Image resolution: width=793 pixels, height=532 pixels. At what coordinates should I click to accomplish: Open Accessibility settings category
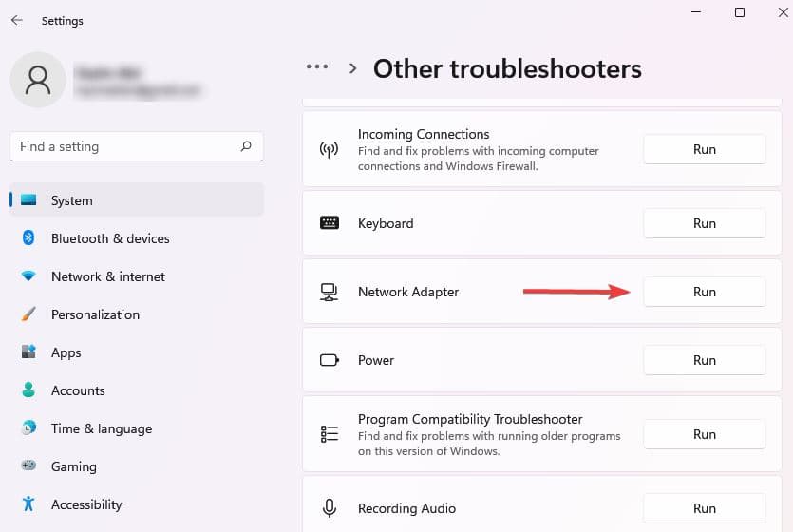[137, 504]
